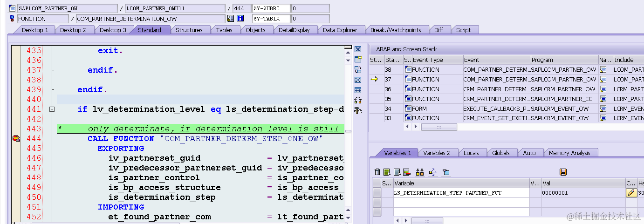Click the insert row icon in Variables toolbar

pos(387,172)
